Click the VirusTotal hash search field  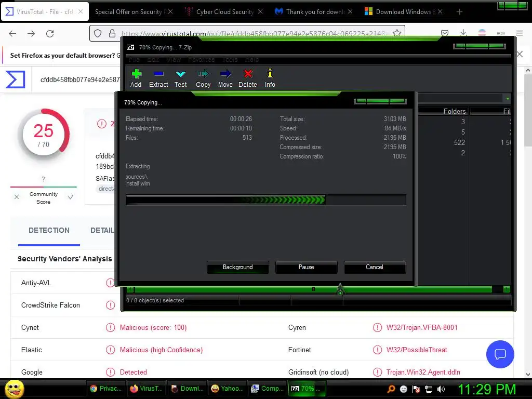point(79,79)
